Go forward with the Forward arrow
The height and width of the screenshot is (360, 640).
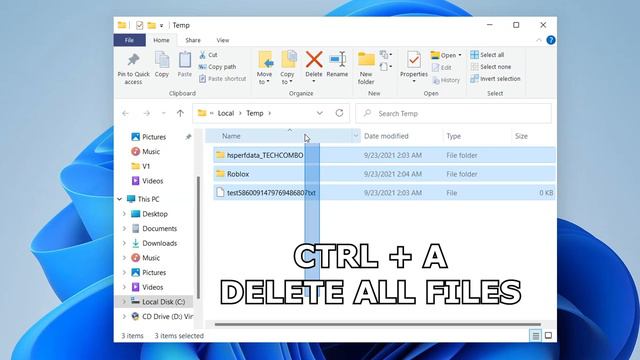point(147,113)
